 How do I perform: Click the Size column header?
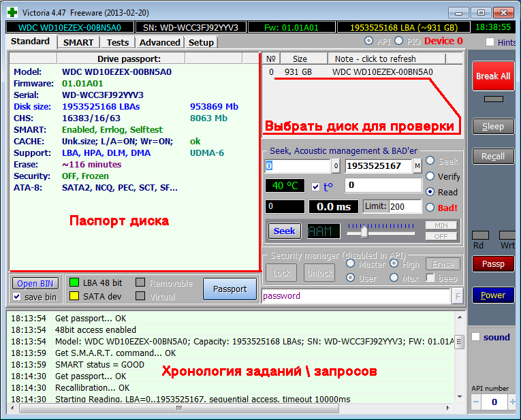tap(304, 59)
